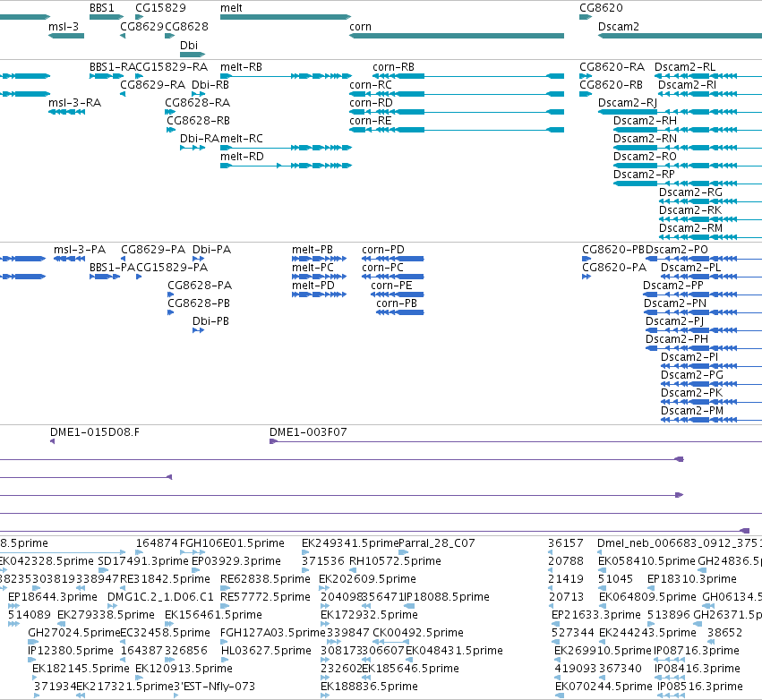Click the corn-RE transcript label

371,121
